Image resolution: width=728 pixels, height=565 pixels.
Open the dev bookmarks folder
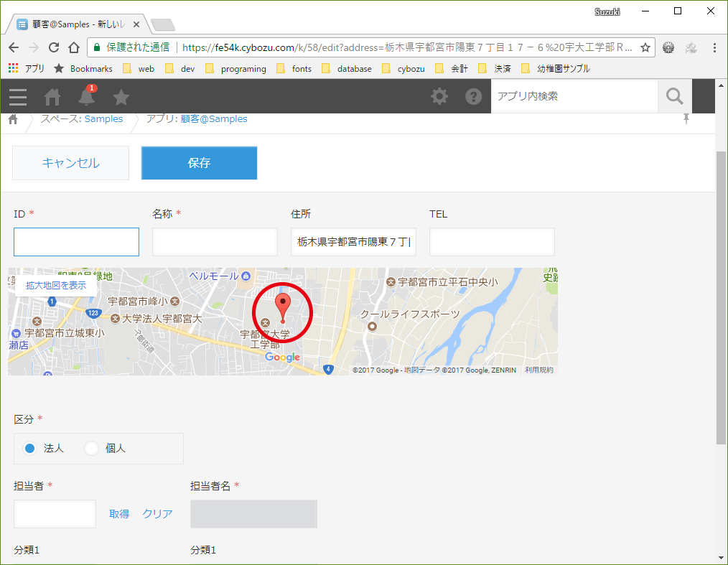pyautogui.click(x=180, y=69)
